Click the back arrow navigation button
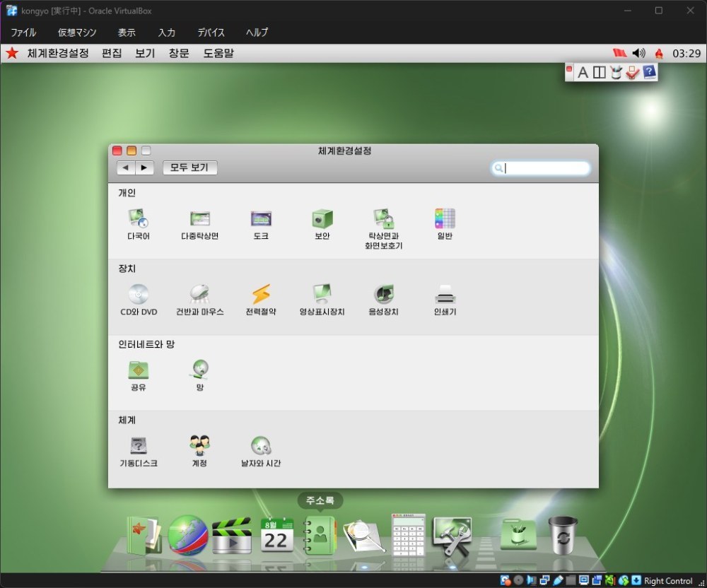This screenshot has width=707, height=588. pyautogui.click(x=126, y=167)
